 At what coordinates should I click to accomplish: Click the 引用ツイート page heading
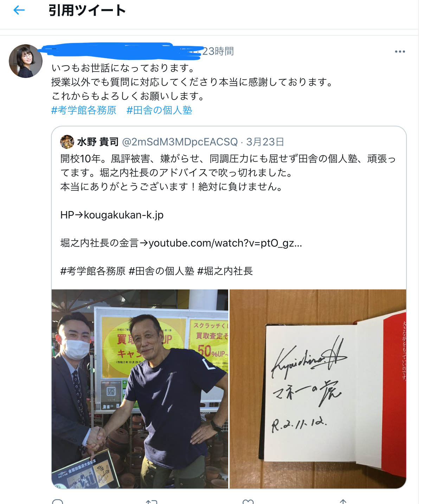tap(87, 10)
